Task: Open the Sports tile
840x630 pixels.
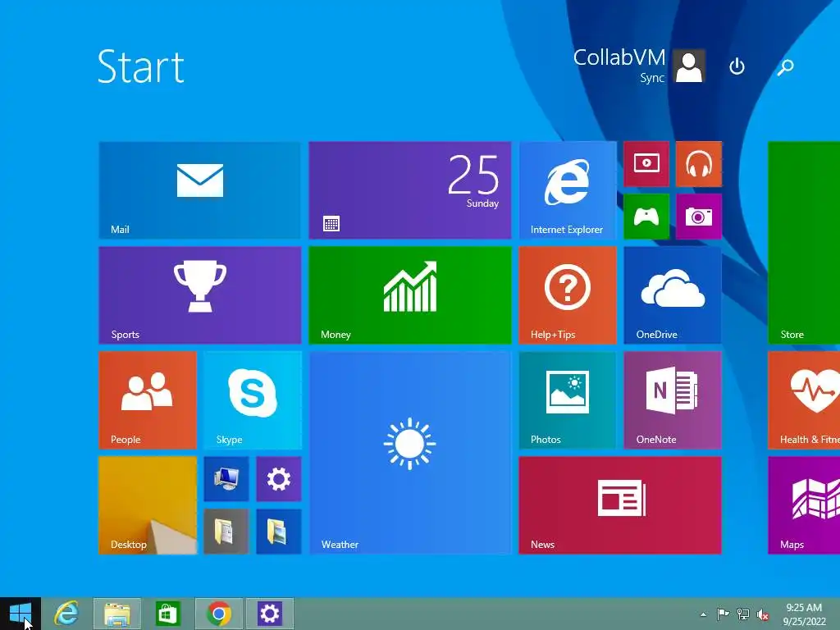Action: [x=200, y=295]
